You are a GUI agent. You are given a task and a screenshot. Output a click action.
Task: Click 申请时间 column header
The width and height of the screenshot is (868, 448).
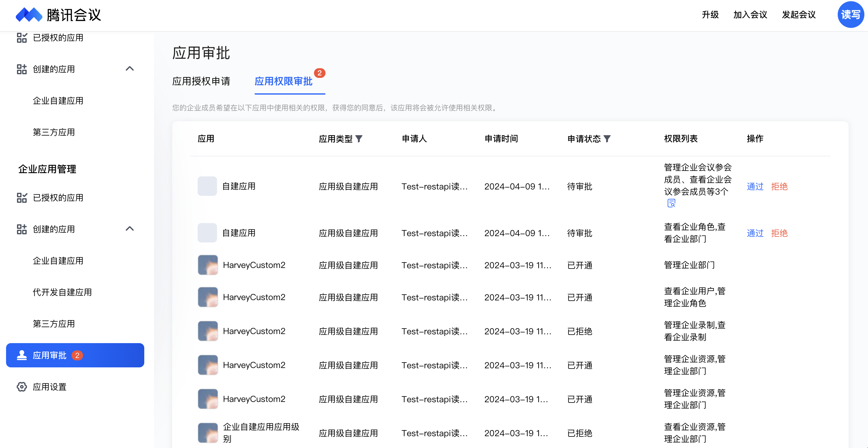[501, 139]
